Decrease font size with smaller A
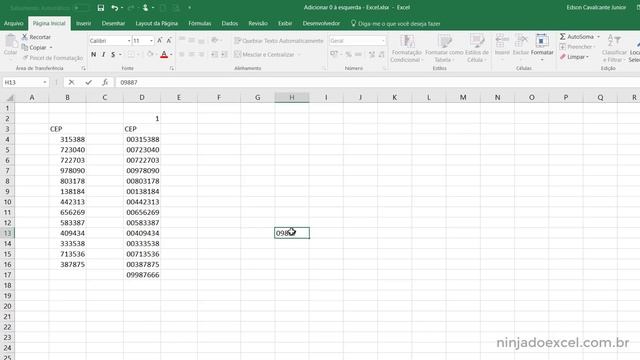The image size is (640, 360). point(169,40)
